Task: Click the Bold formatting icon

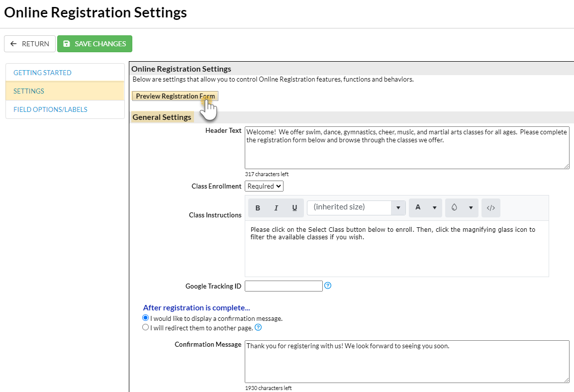Action: 258,208
